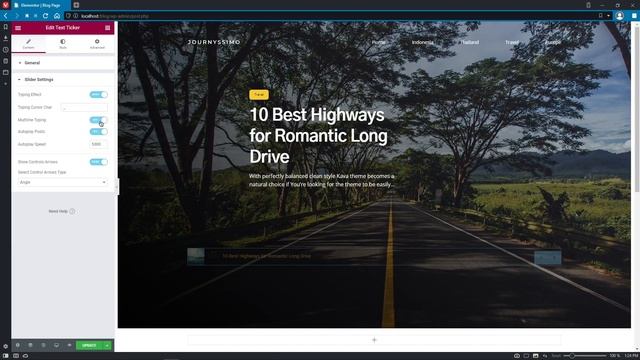Open the History icon in footer
Screen dimensions: 640x360
(43, 345)
